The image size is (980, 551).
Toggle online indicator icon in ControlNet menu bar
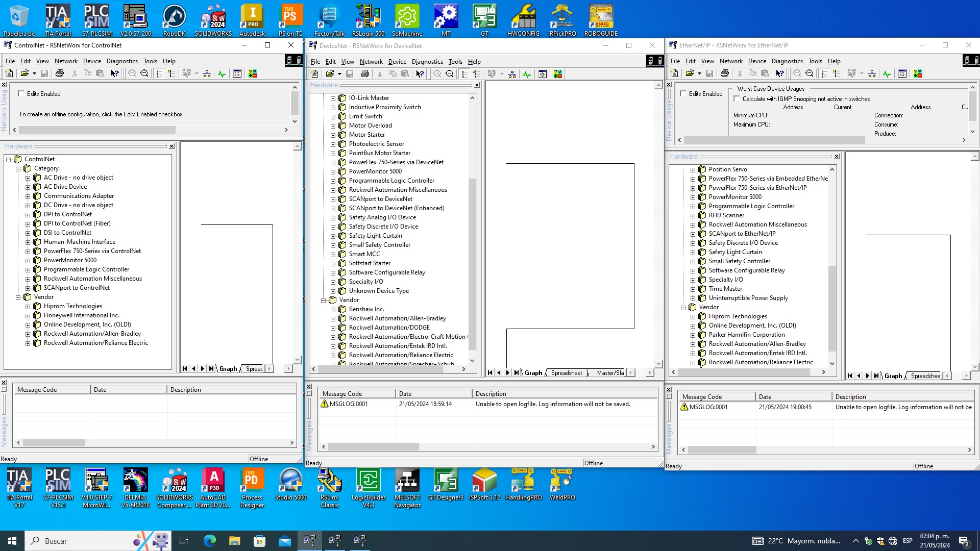[294, 61]
